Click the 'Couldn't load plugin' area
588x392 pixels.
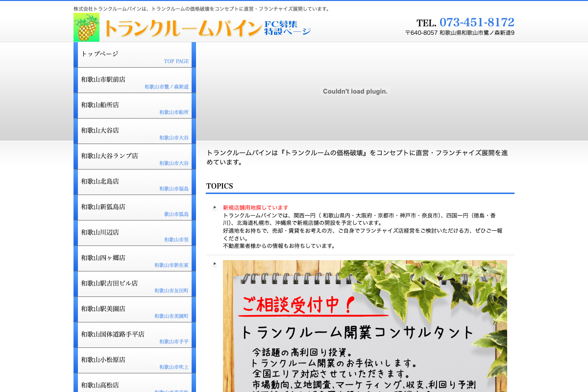click(x=355, y=91)
